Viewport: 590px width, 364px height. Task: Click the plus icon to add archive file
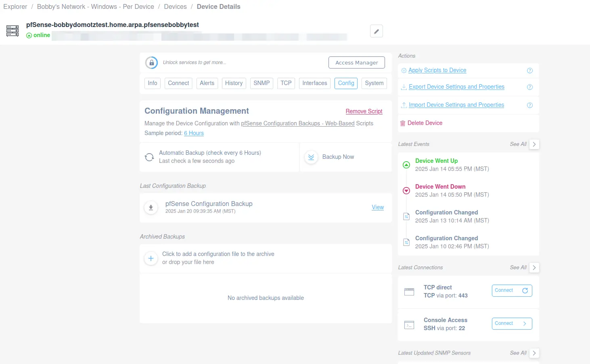151,258
